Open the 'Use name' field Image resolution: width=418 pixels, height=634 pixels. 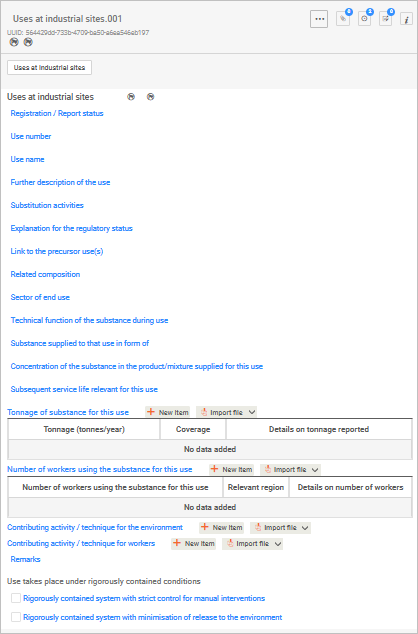pyautogui.click(x=27, y=159)
